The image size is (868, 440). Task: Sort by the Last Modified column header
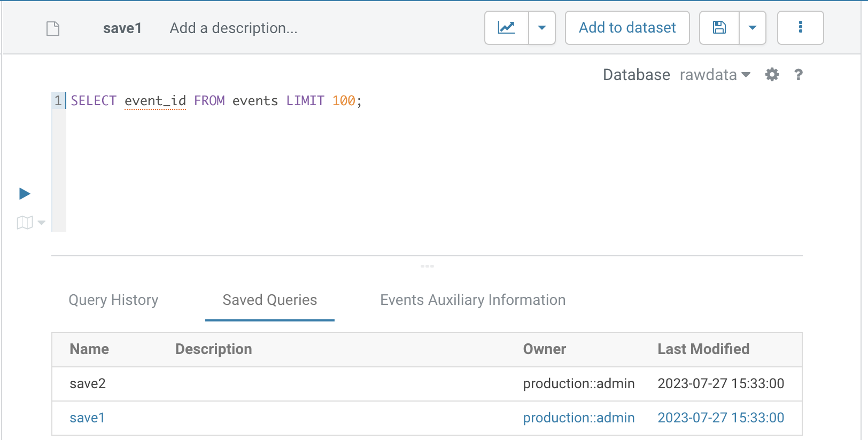pyautogui.click(x=703, y=349)
